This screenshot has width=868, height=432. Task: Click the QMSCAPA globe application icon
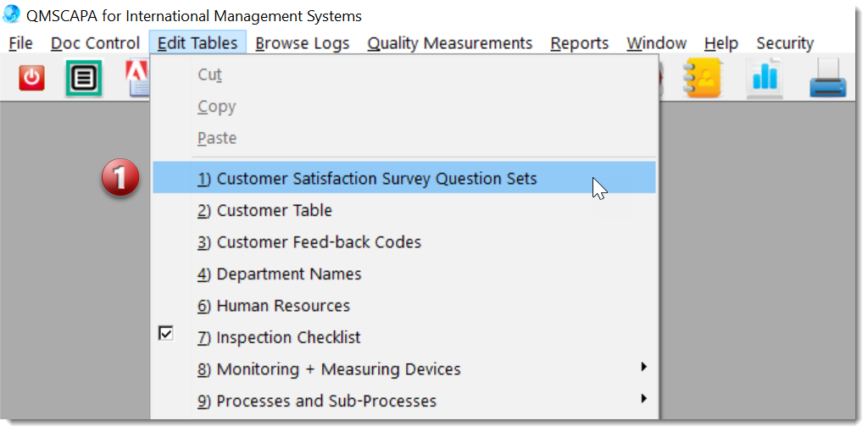point(11,14)
